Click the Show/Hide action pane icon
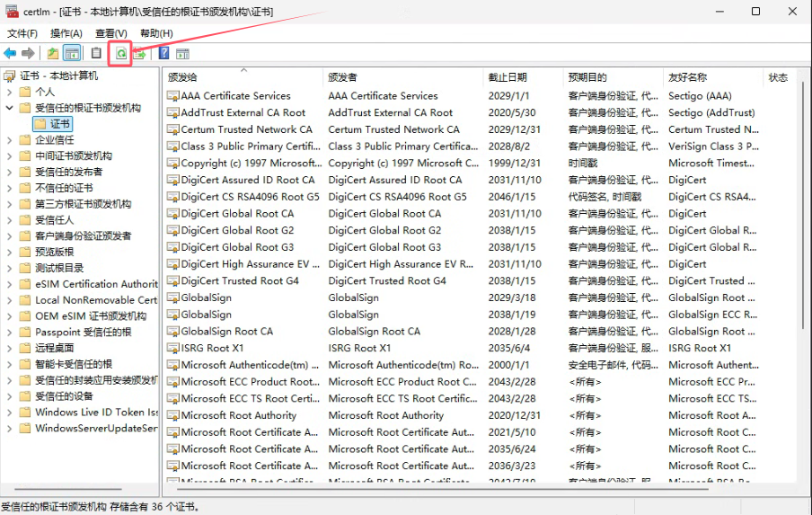The height and width of the screenshot is (515, 812). (182, 54)
